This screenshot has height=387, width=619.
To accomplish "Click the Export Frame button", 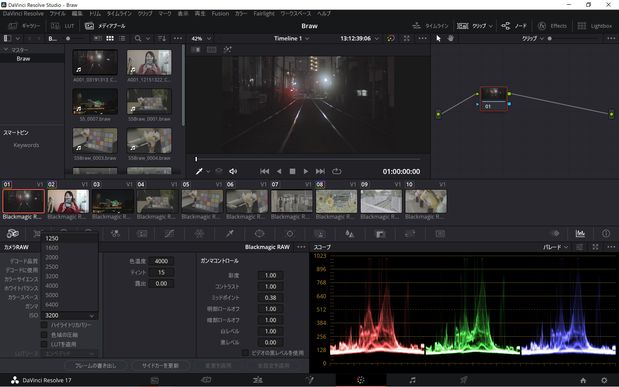I will coord(96,366).
